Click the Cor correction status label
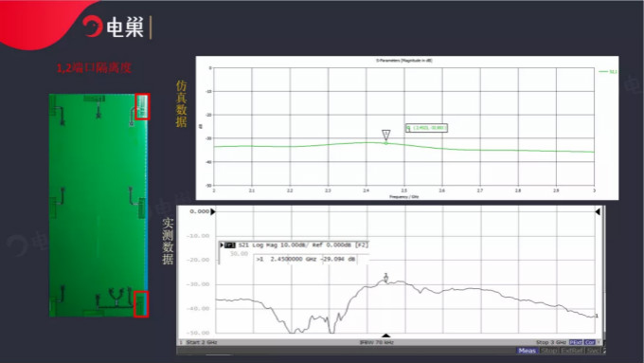This screenshot has height=363, width=644. coord(590,342)
